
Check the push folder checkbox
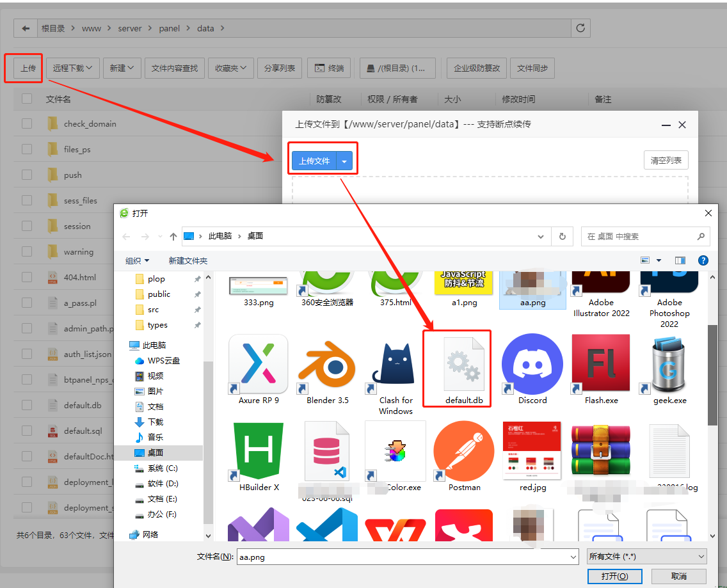[27, 175]
